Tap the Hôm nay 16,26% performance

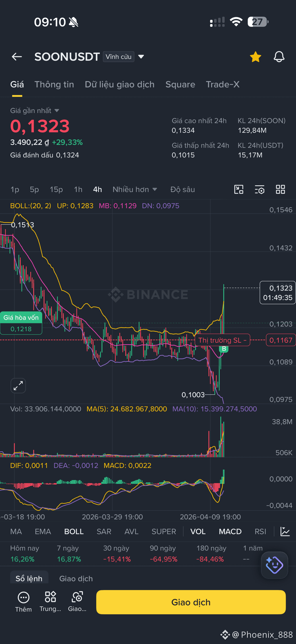click(25, 553)
